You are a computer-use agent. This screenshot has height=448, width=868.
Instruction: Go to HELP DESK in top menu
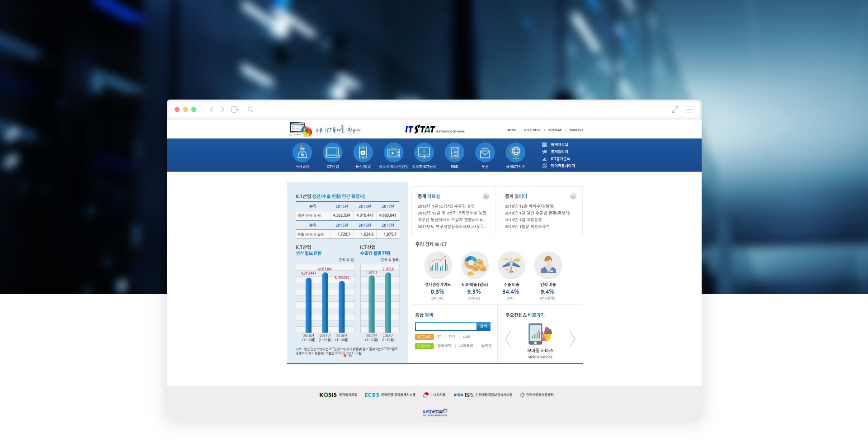532,130
